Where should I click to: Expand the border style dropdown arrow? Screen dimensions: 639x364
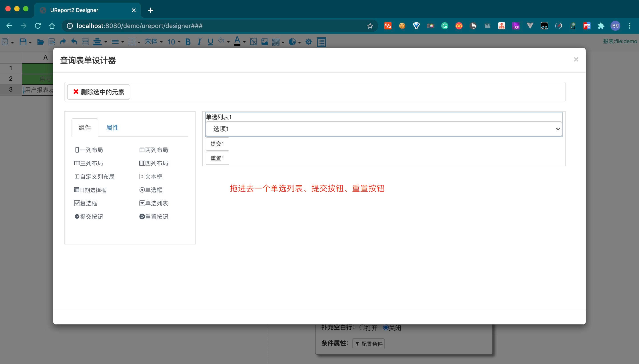tap(139, 42)
